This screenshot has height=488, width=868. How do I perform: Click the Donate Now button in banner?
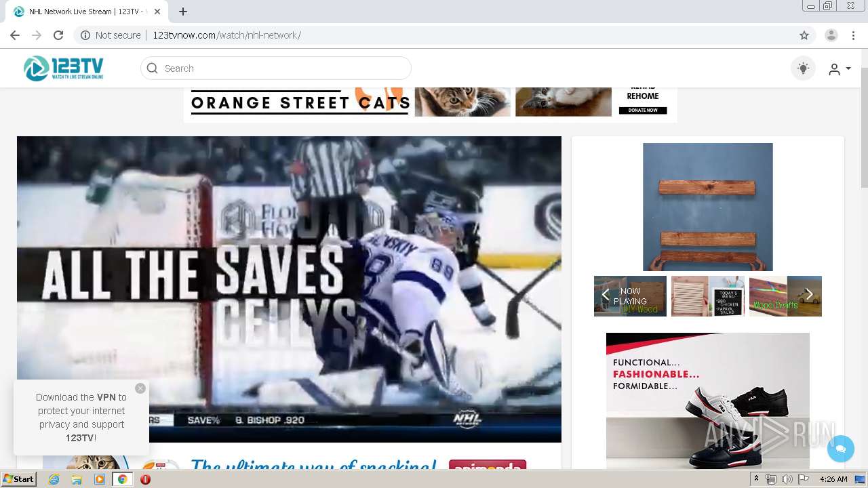point(643,110)
